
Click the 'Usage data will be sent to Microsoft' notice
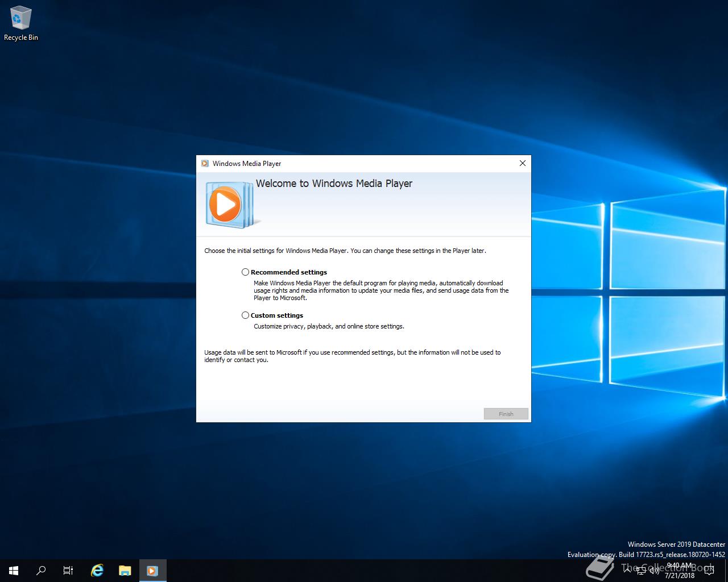point(353,356)
